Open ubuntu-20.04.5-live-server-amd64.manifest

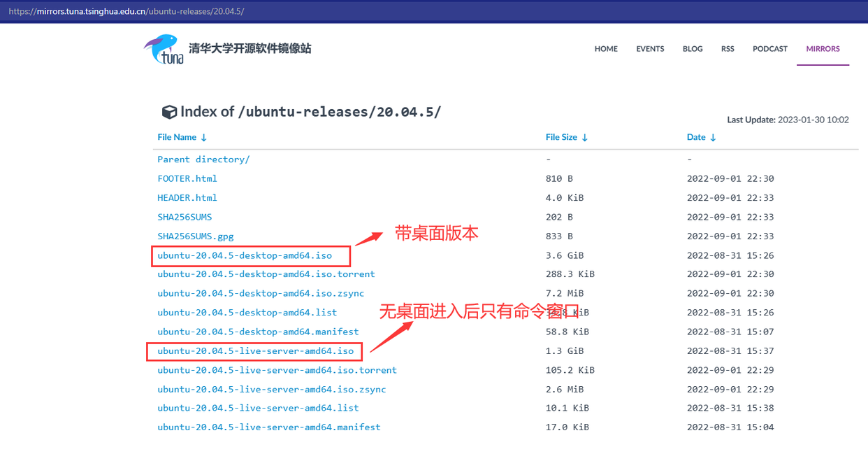click(269, 427)
